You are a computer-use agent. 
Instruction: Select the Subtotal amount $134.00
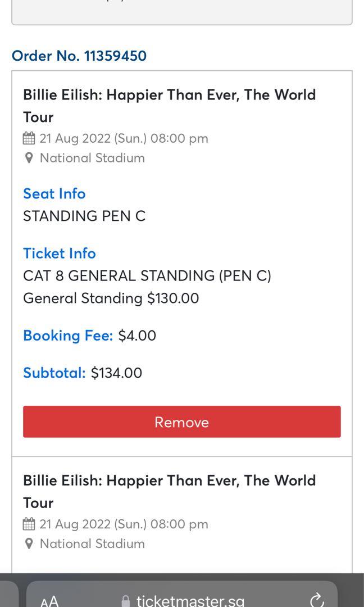(117, 373)
